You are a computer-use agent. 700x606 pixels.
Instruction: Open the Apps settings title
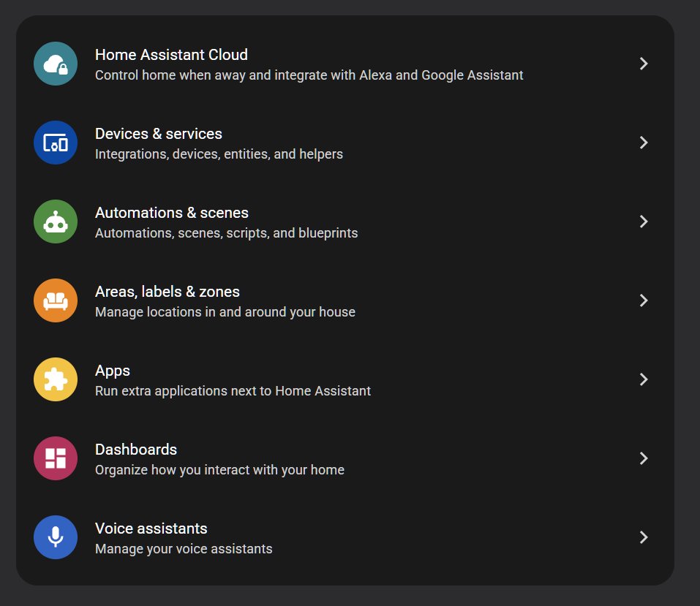(x=113, y=371)
